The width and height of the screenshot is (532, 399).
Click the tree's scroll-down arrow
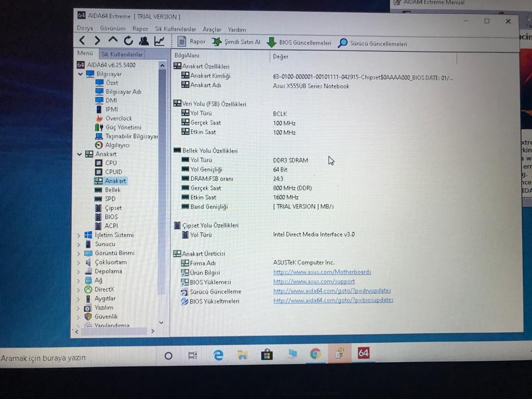(x=162, y=322)
